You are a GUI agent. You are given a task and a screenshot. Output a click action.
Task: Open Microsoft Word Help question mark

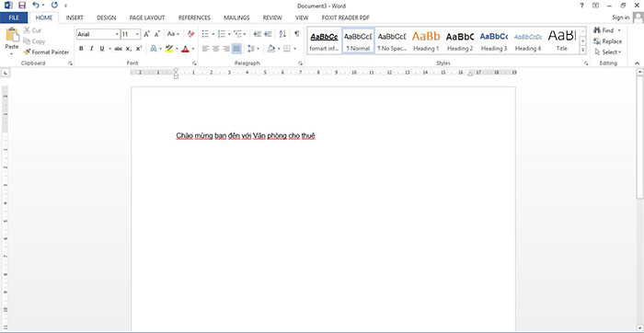pos(581,6)
